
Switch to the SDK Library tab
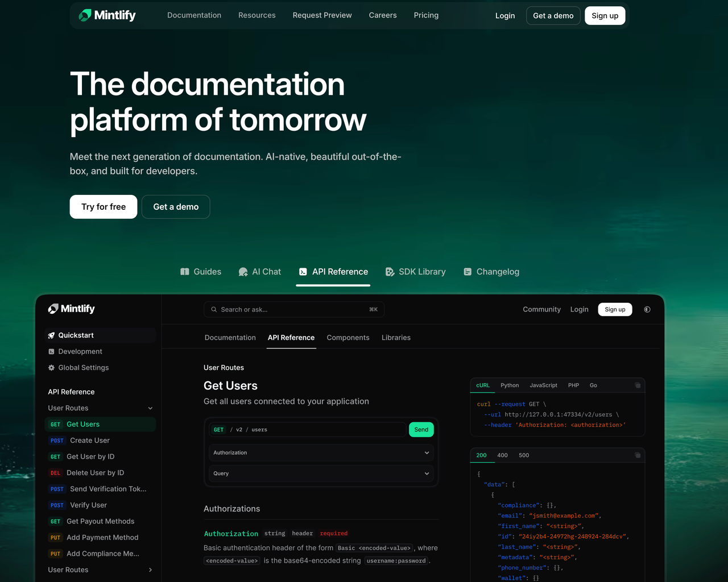416,272
